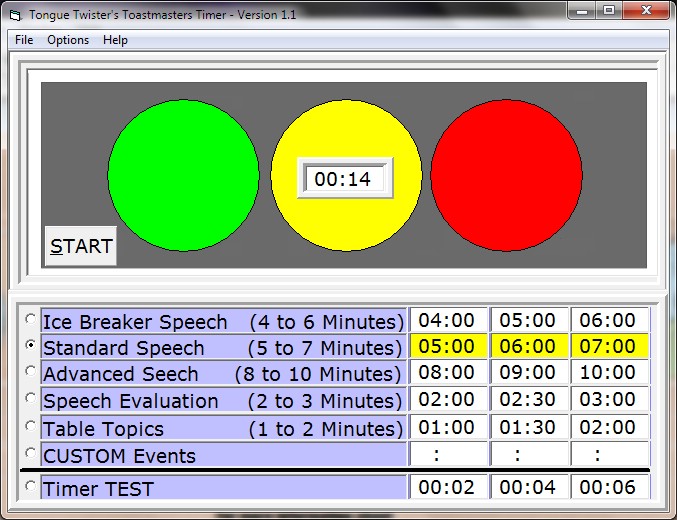Select the Standard Speech radio button
Image resolution: width=677 pixels, height=520 pixels.
coord(31,346)
